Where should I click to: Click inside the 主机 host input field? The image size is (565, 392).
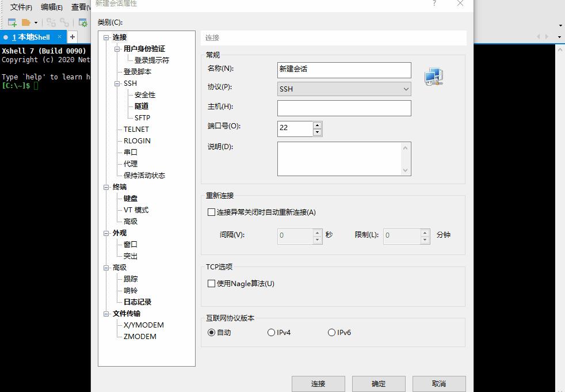[x=343, y=108]
